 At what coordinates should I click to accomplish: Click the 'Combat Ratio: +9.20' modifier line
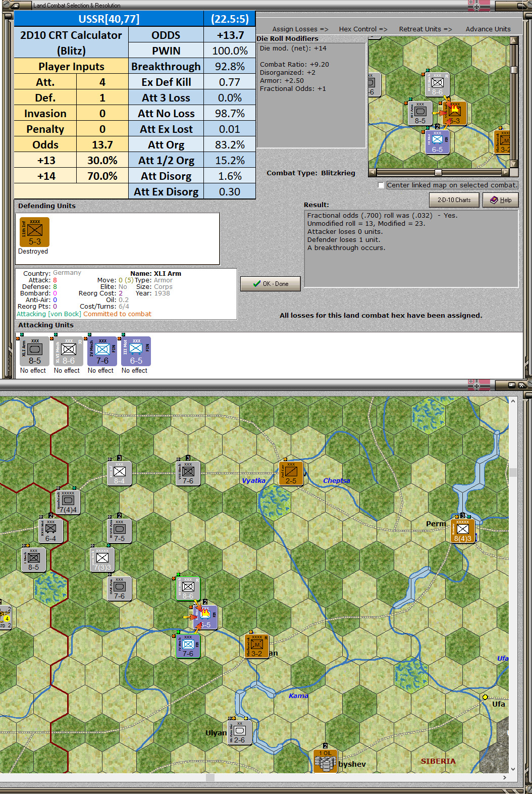coord(294,65)
